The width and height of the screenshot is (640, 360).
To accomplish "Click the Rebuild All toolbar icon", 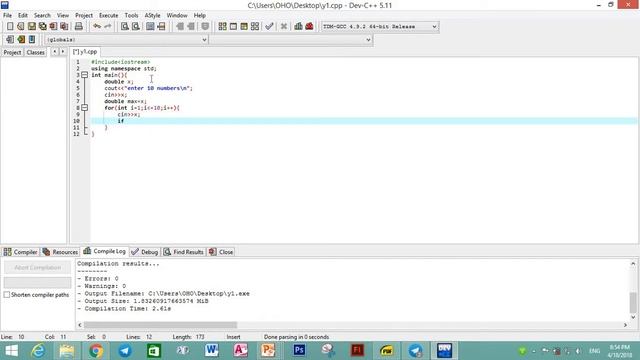I will coord(255,27).
